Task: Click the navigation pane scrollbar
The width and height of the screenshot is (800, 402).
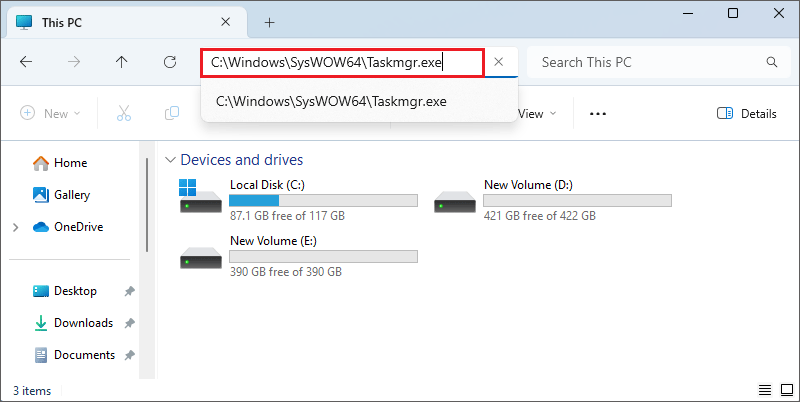Action: pos(147,205)
